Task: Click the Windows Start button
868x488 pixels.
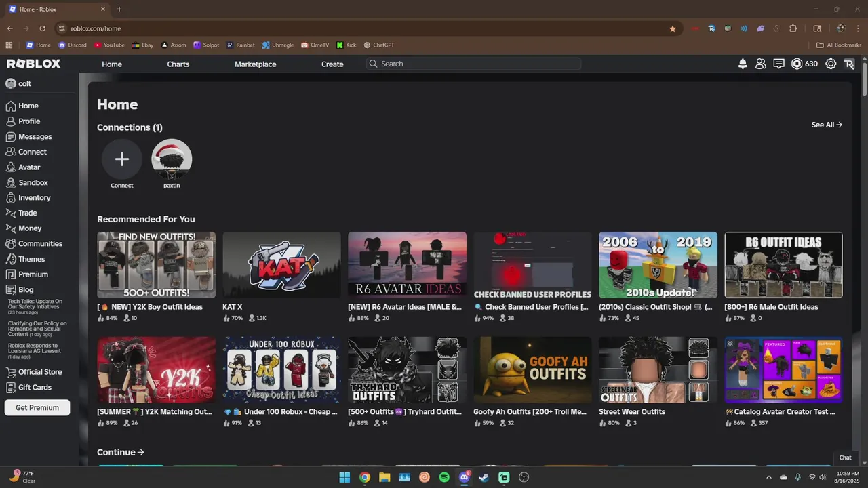Action: (344, 477)
